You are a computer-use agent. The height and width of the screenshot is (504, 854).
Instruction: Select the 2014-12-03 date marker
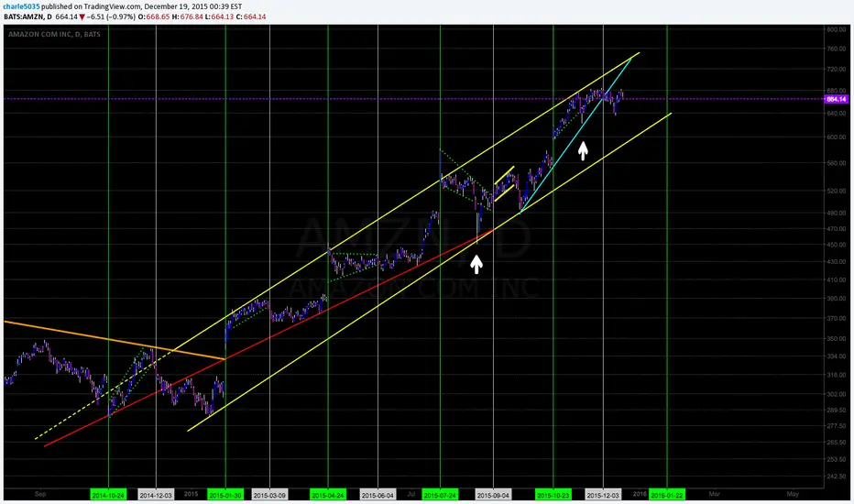(x=156, y=495)
